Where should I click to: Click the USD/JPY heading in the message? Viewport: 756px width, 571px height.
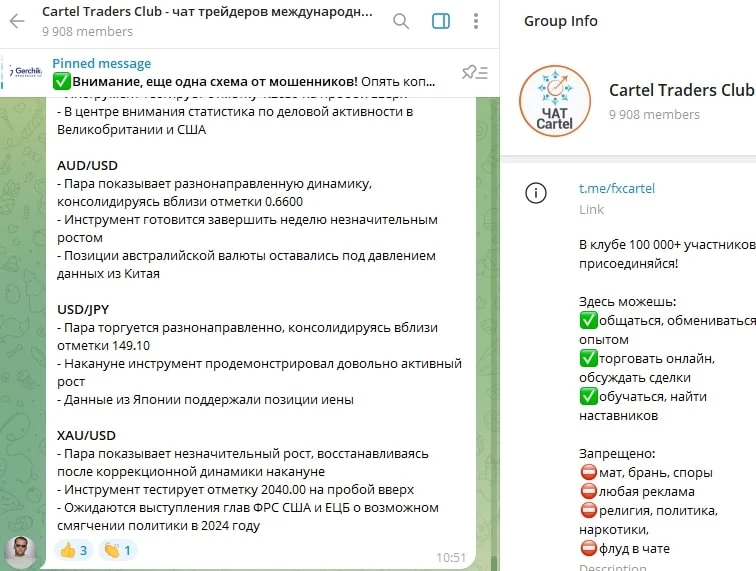coord(83,310)
